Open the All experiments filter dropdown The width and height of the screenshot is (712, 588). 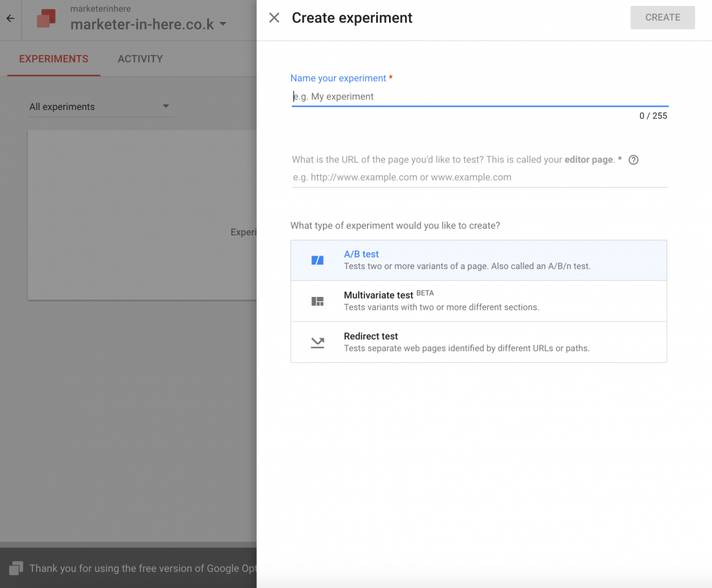click(x=100, y=107)
